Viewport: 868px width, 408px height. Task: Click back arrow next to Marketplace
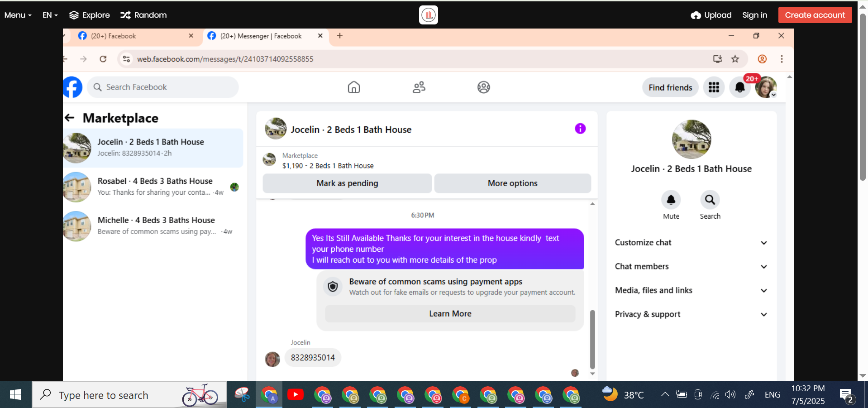[x=69, y=118]
